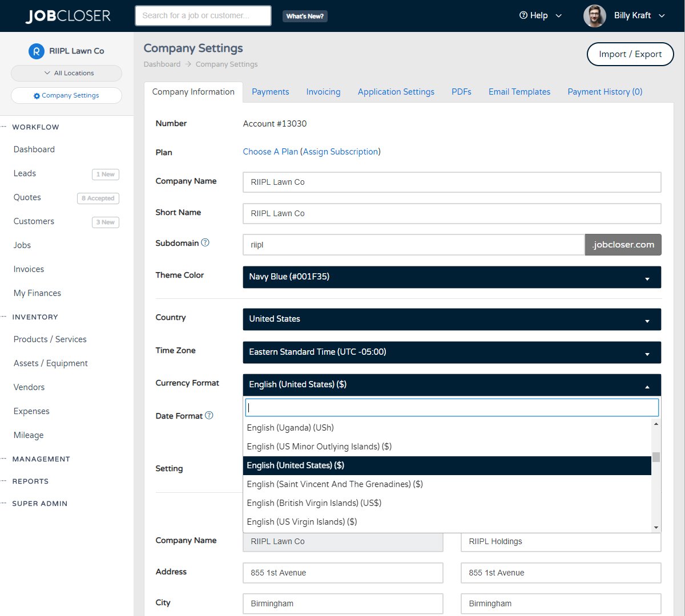Select English (US Virgin Islands) ($) option

tap(302, 521)
